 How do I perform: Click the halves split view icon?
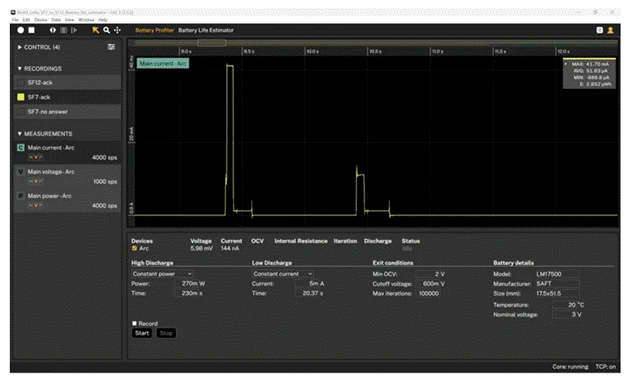(x=53, y=30)
